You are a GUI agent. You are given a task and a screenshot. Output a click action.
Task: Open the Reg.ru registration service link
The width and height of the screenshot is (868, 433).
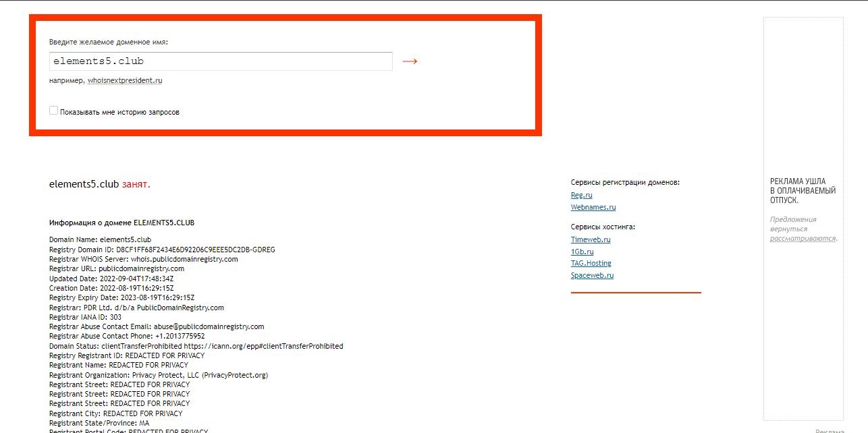[581, 195]
